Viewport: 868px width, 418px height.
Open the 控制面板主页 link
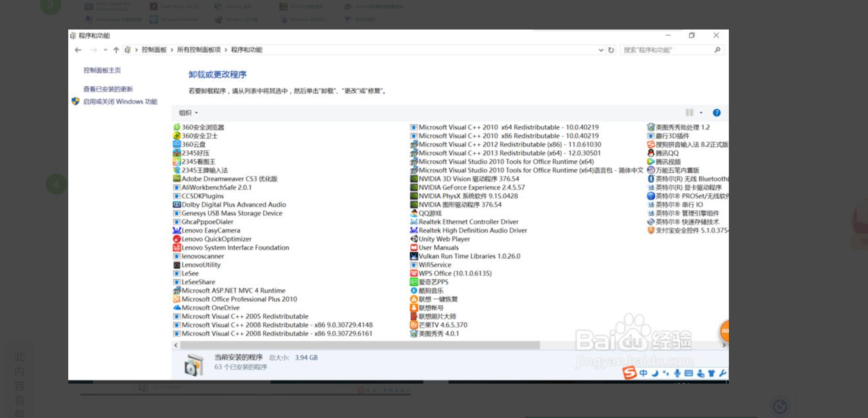[102, 70]
